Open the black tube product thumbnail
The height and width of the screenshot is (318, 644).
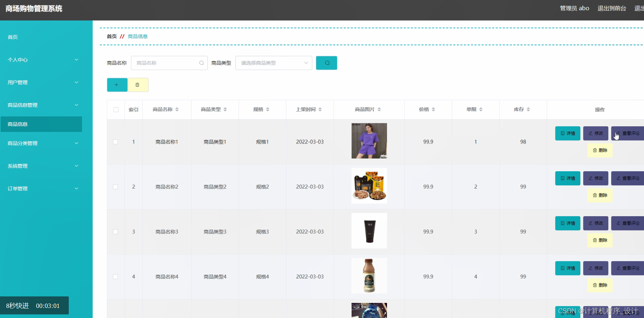(x=369, y=231)
